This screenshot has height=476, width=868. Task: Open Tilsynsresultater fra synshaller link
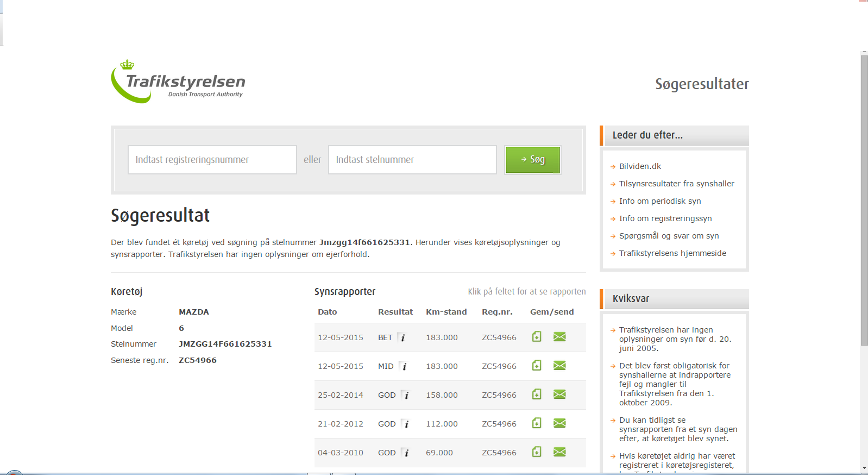click(x=676, y=184)
